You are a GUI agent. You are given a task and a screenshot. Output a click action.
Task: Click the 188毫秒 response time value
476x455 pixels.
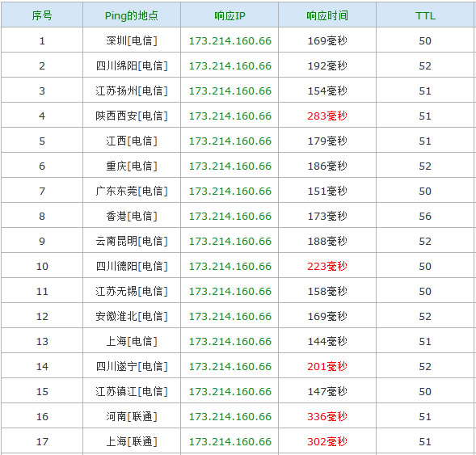click(327, 241)
